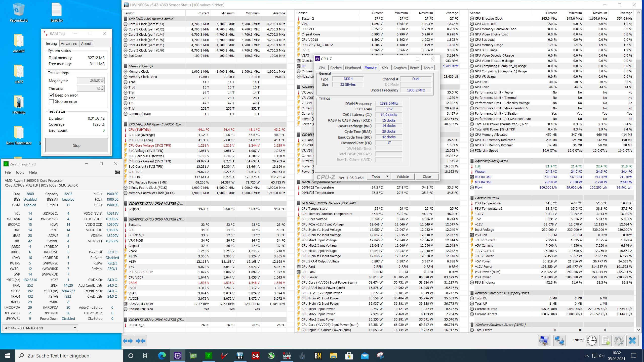Open Microsoft Store from taskbar
Image resolution: width=644 pixels, height=362 pixels.
coord(349,356)
